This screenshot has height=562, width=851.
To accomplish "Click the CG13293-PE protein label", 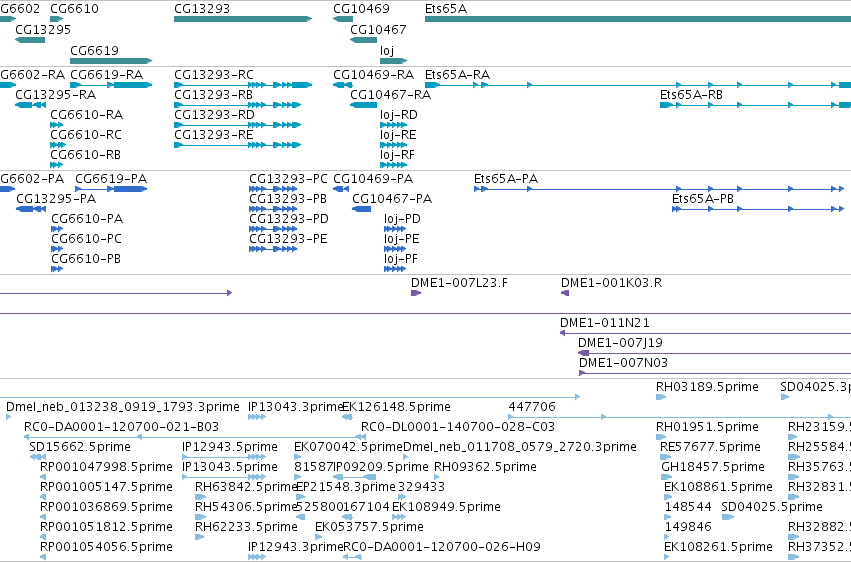I will coord(289,239).
